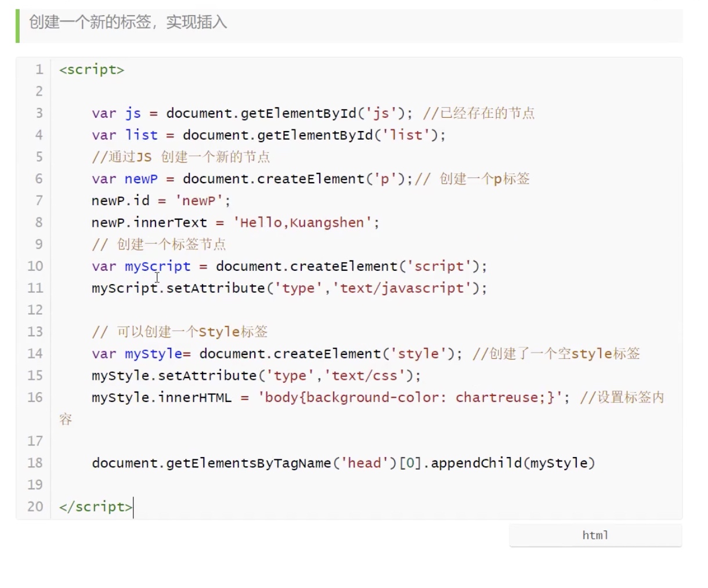The width and height of the screenshot is (708, 588).
Task: Click comment 创建了一个空style标签
Action: tap(556, 354)
